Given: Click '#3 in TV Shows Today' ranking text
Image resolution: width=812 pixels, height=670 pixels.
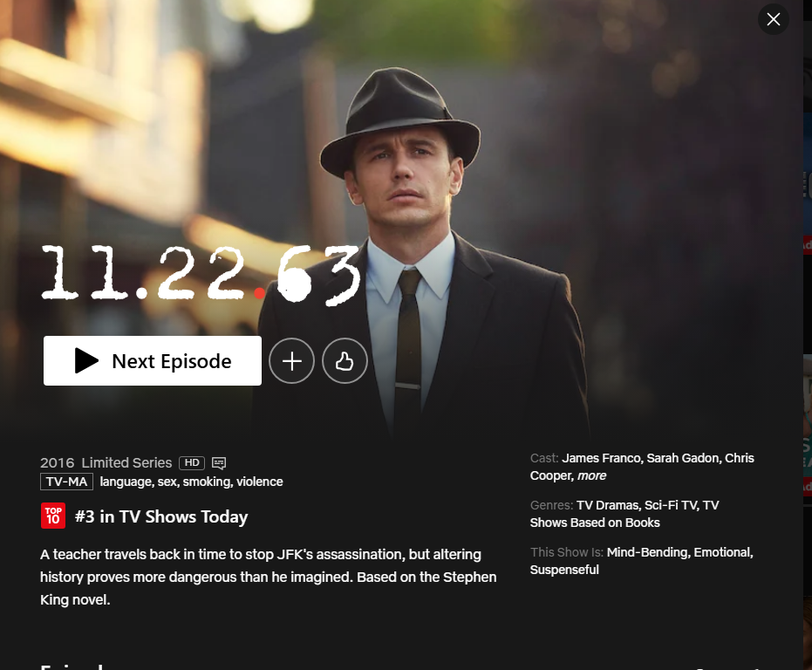Looking at the screenshot, I should [x=161, y=516].
